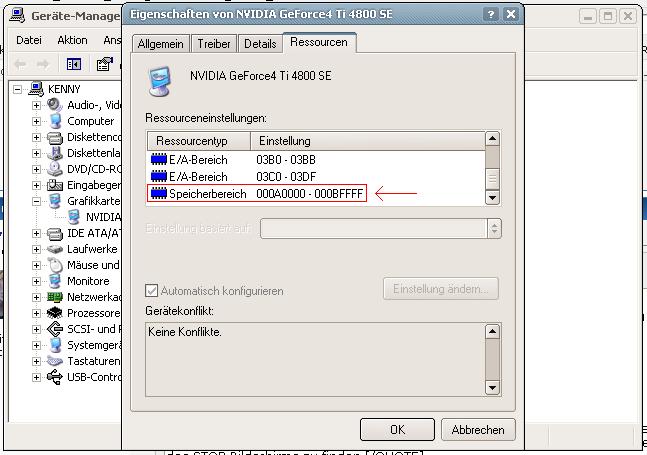The image size is (647, 455).
Task: Click the Monitore category icon
Action: pyautogui.click(x=55, y=281)
